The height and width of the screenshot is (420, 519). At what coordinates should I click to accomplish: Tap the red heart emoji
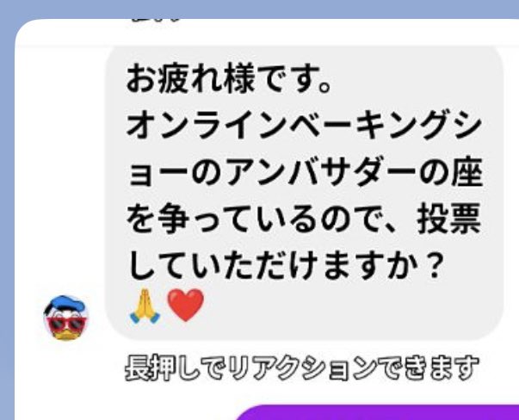click(x=185, y=306)
